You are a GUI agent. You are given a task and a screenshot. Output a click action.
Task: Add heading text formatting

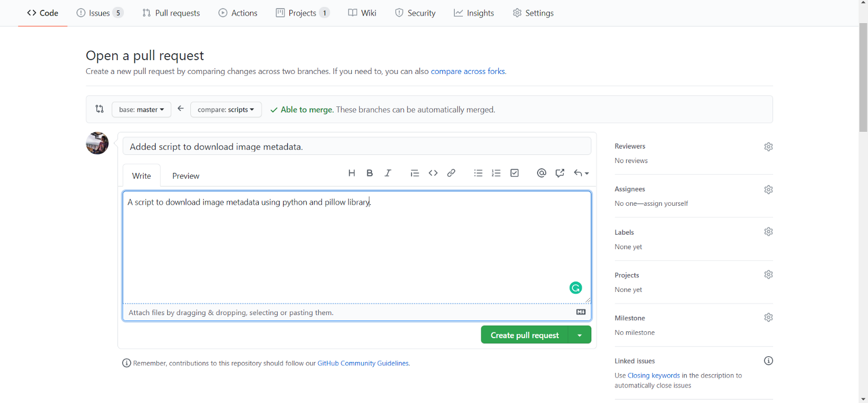[351, 173]
